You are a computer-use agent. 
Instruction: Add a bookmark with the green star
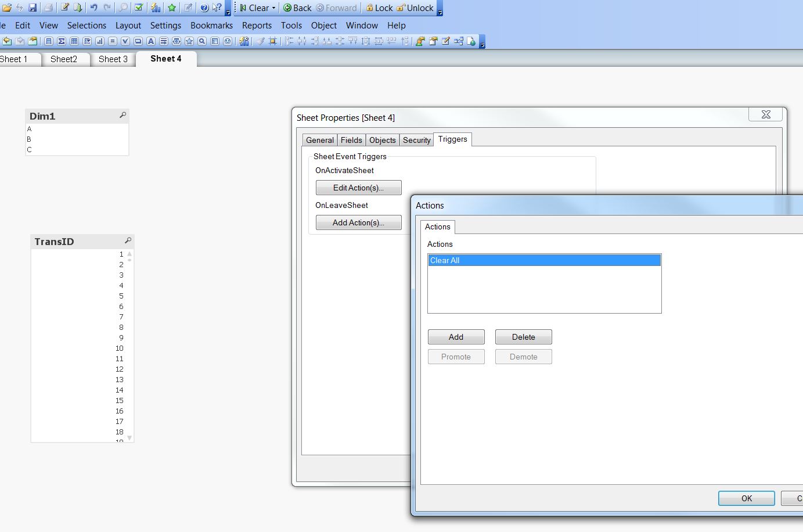coord(172,8)
